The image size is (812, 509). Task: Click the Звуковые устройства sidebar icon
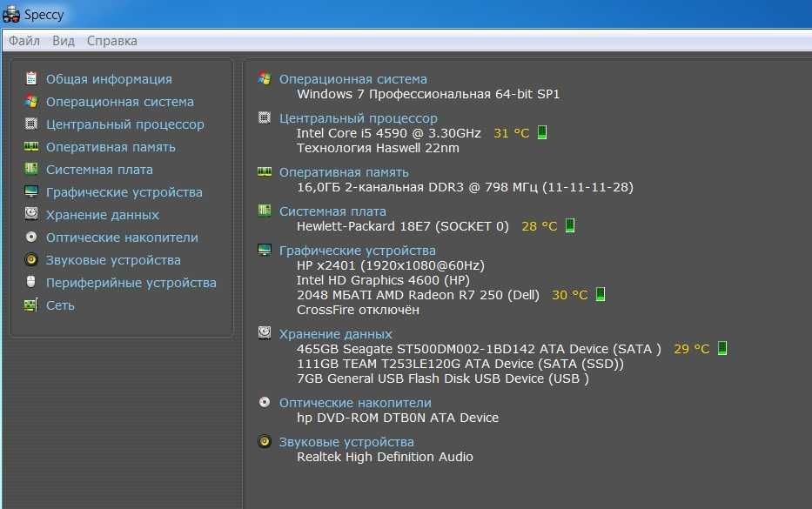click(x=31, y=259)
